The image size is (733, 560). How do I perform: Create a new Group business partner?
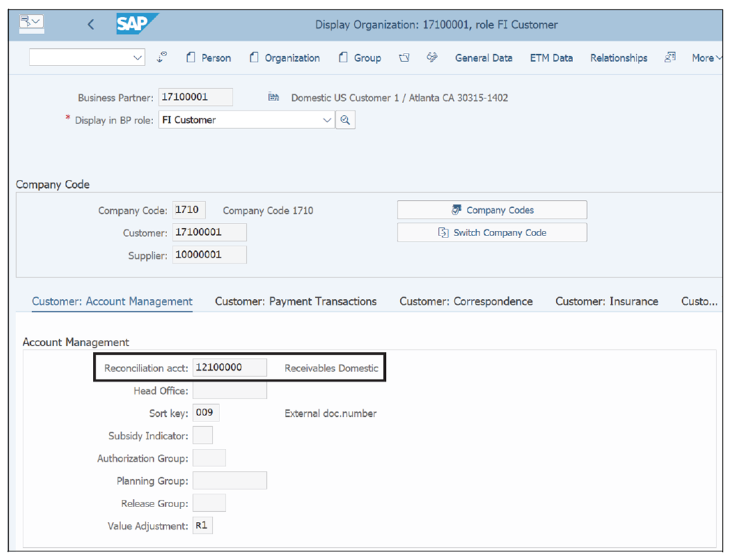(x=360, y=58)
